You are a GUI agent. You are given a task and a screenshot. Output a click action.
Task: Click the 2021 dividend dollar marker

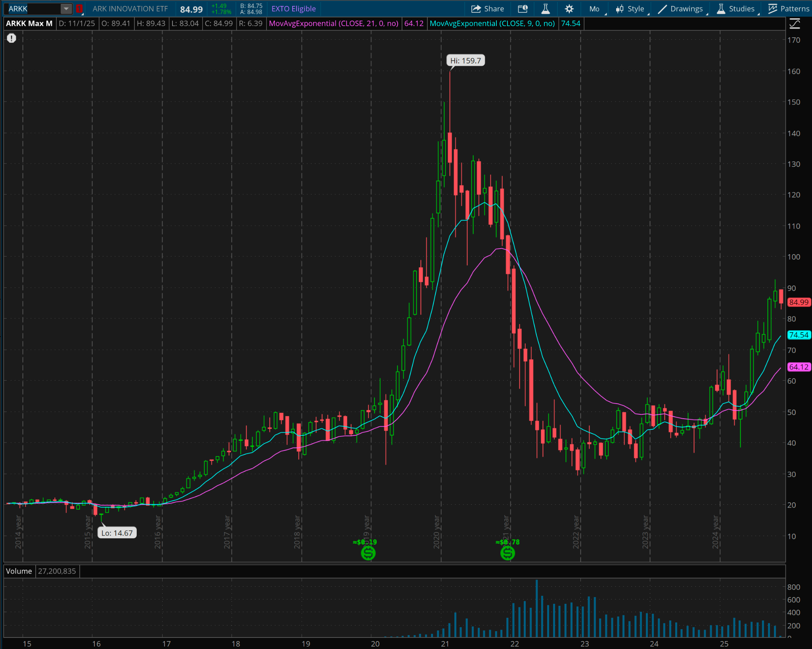click(x=507, y=553)
